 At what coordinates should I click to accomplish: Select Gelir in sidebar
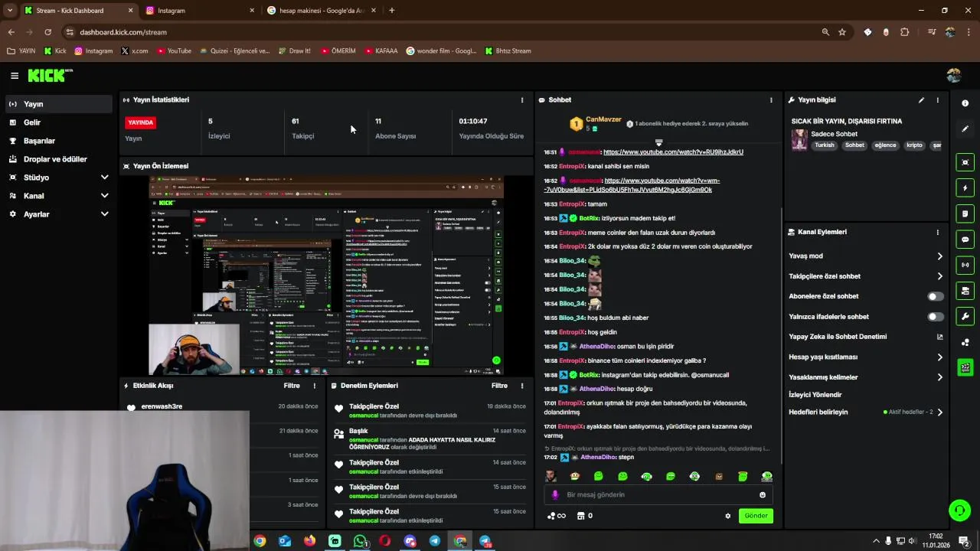60,122
